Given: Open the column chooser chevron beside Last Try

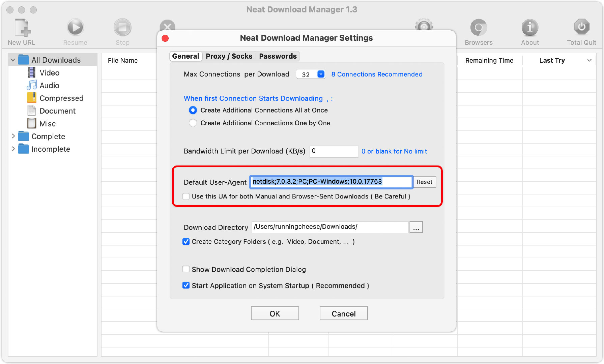Looking at the screenshot, I should (x=589, y=61).
